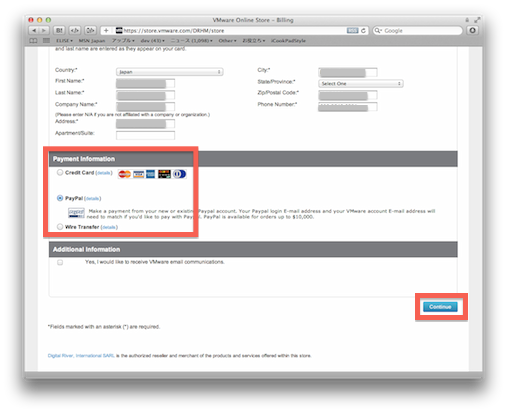Choose the Wire Transfer radio button
The width and height of the screenshot is (507, 413).
coord(60,227)
